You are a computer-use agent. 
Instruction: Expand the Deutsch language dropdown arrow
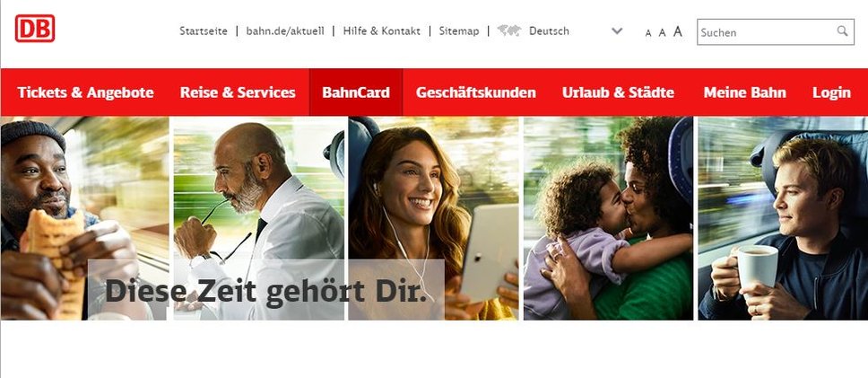pos(617,31)
